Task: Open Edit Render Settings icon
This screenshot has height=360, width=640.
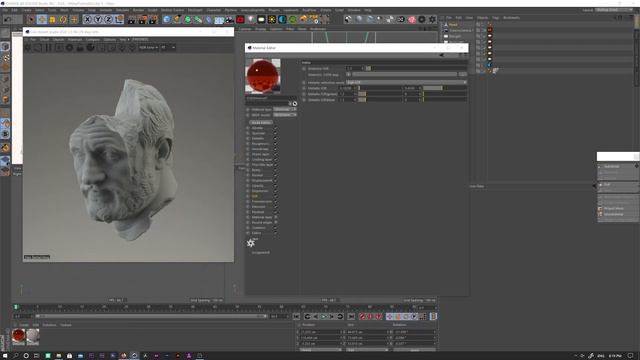Action: [153, 19]
